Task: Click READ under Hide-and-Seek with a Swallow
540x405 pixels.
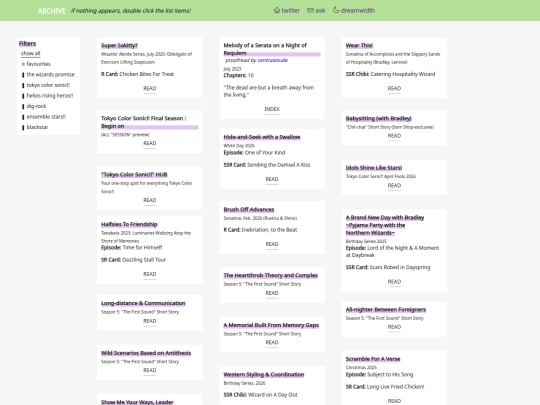Action: [x=272, y=179]
